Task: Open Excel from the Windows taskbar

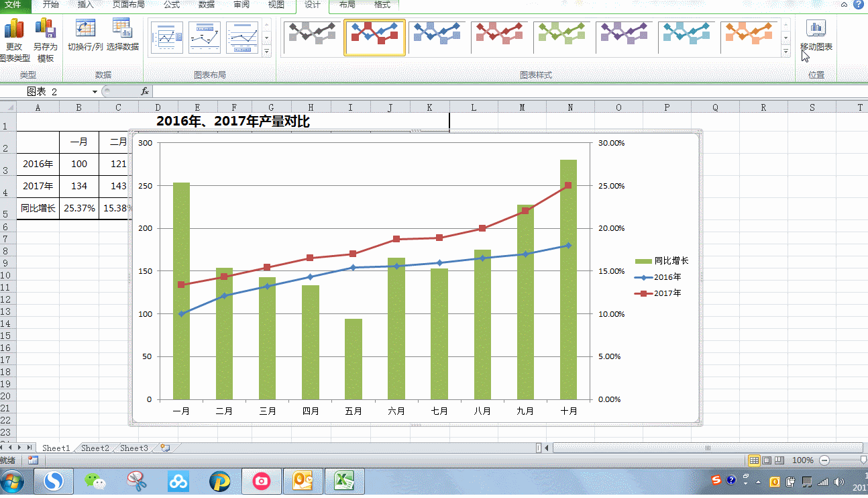Action: pos(344,481)
